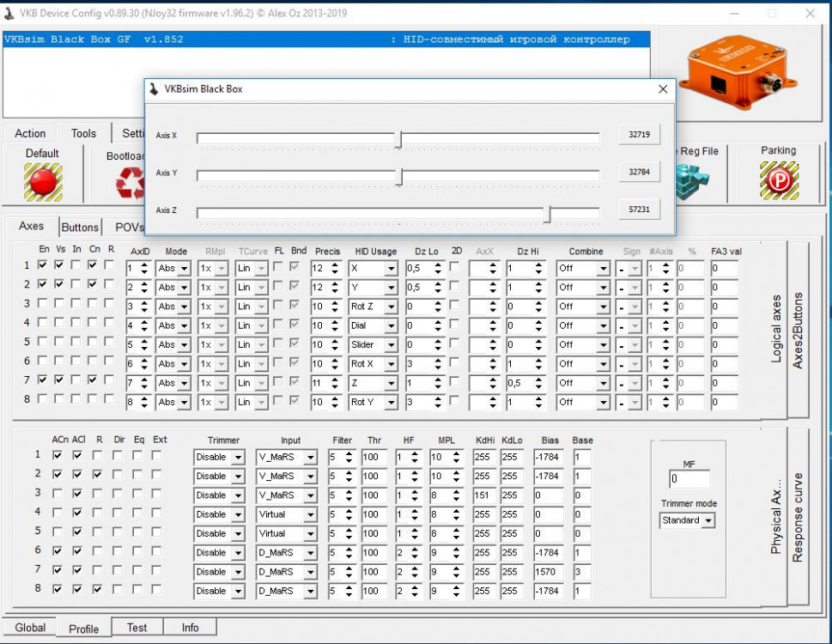Image resolution: width=832 pixels, height=644 pixels.
Task: Click the Axis Z value button 57231
Action: (639, 209)
